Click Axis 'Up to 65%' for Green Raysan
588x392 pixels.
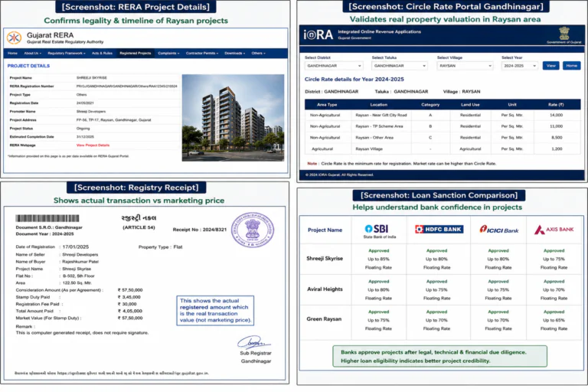(554, 320)
